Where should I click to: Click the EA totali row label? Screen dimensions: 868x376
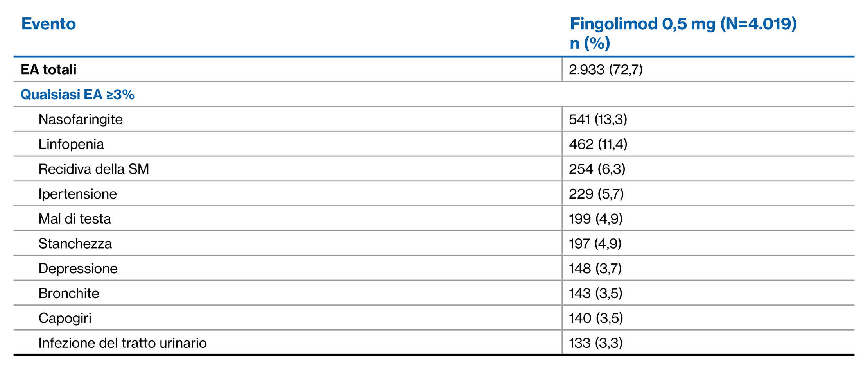(48, 70)
